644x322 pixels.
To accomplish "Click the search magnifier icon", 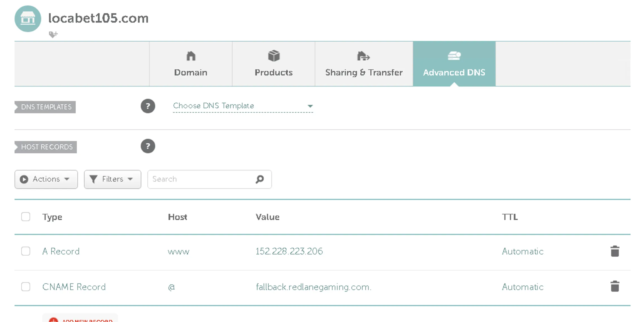I will pyautogui.click(x=259, y=179).
